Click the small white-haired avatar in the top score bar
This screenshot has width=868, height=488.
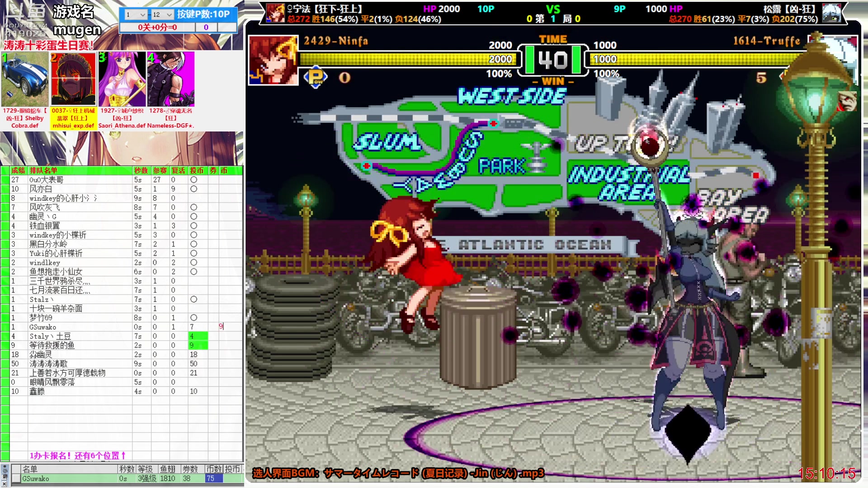831,13
